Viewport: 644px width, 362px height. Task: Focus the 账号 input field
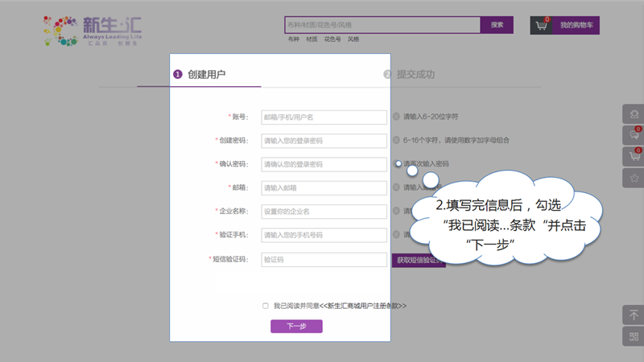coord(324,117)
